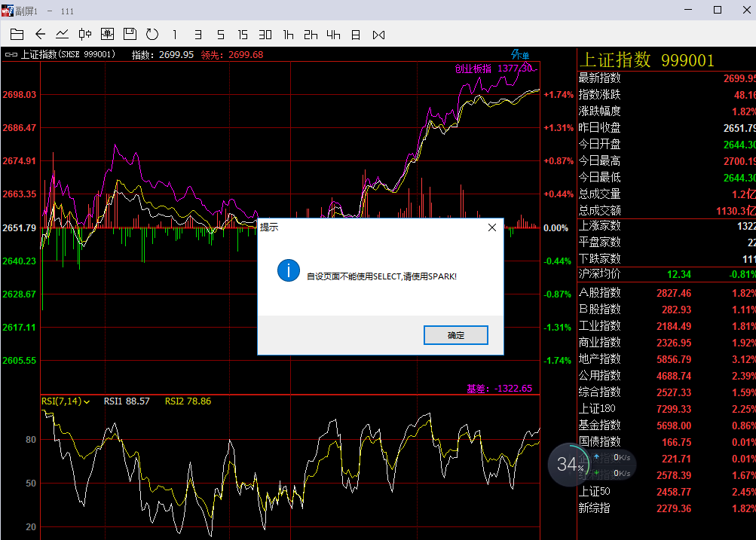Select the 1-minute period button
The width and height of the screenshot is (756, 540).
(175, 35)
